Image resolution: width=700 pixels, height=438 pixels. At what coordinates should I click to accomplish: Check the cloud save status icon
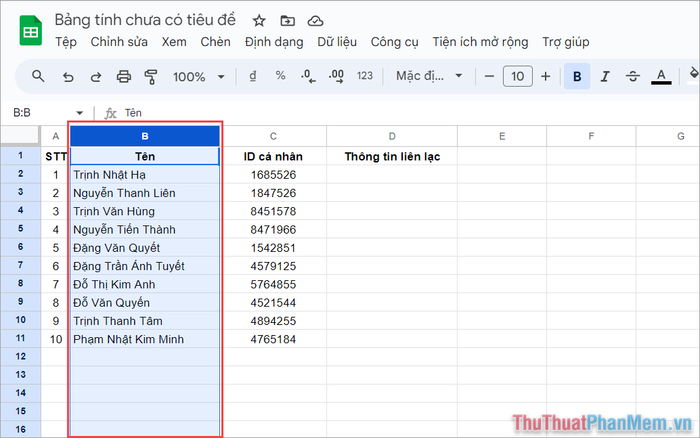click(x=315, y=21)
